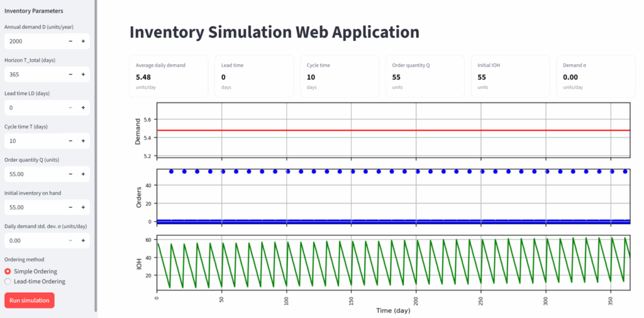Viewport: 644px width, 318px height.
Task: Increase Annual demand D with plus button
Action: pyautogui.click(x=83, y=41)
